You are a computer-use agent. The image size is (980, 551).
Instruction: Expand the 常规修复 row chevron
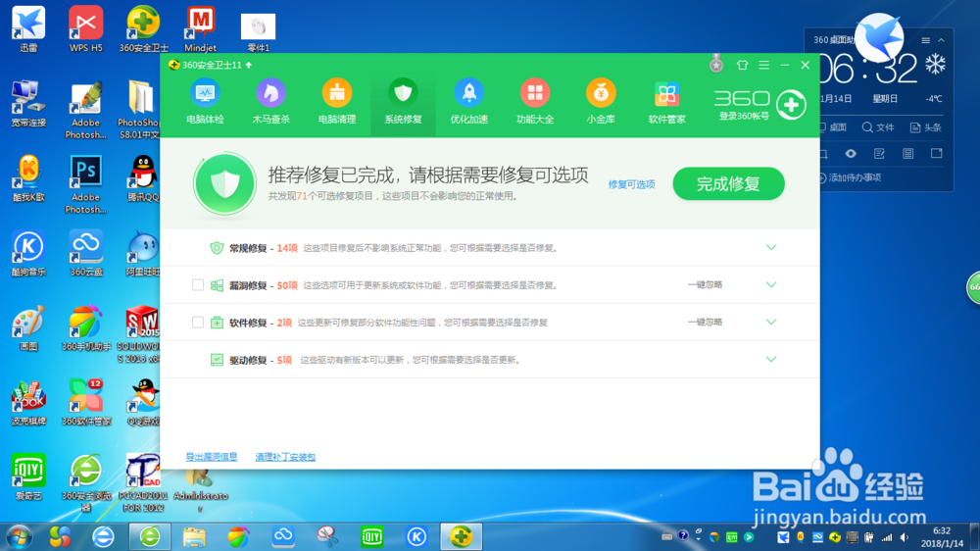pyautogui.click(x=771, y=248)
